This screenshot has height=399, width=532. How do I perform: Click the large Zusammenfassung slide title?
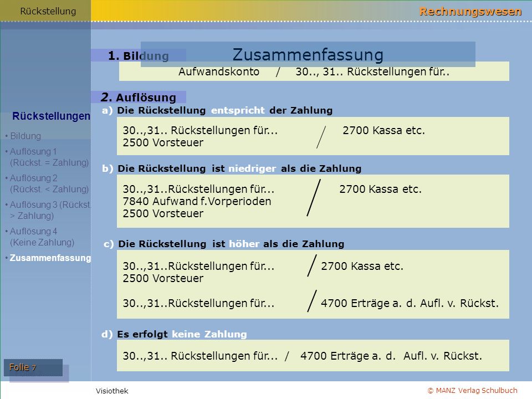(x=308, y=54)
